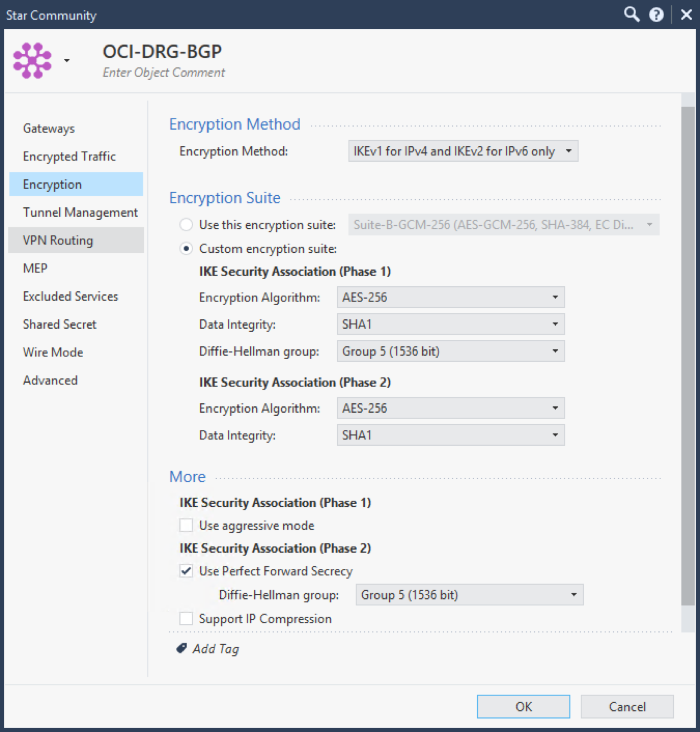Enable Use aggressive mode checkbox

(x=186, y=525)
